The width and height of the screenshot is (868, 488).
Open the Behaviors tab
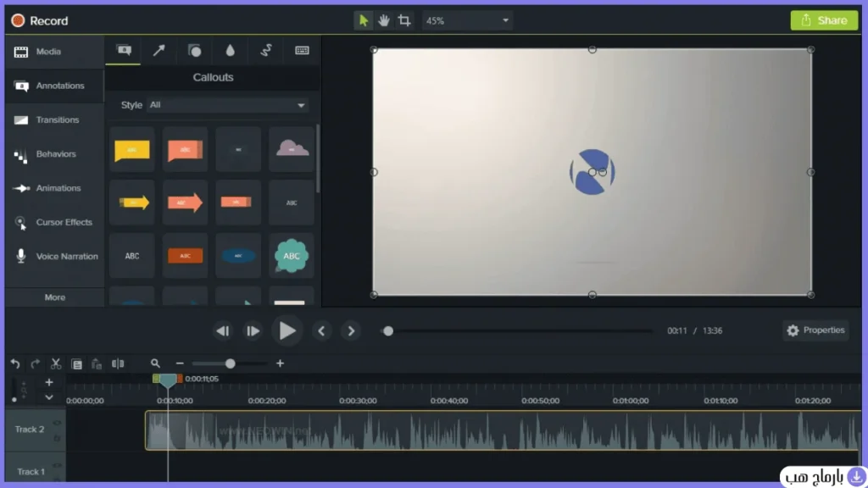pos(54,154)
